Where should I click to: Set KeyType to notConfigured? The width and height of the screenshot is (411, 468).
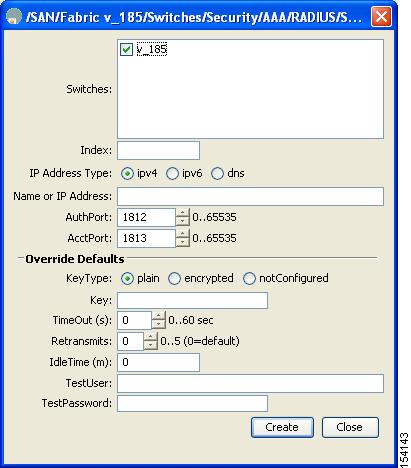(249, 279)
